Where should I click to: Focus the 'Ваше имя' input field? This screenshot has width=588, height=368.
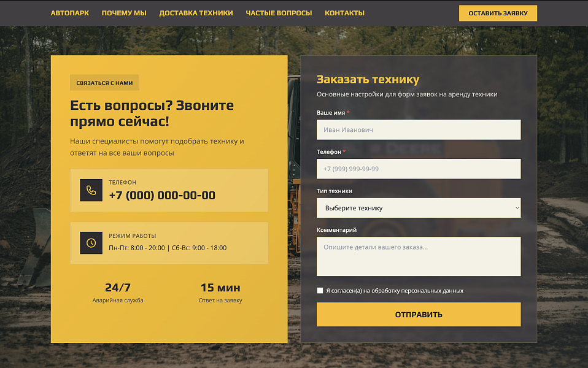click(418, 130)
